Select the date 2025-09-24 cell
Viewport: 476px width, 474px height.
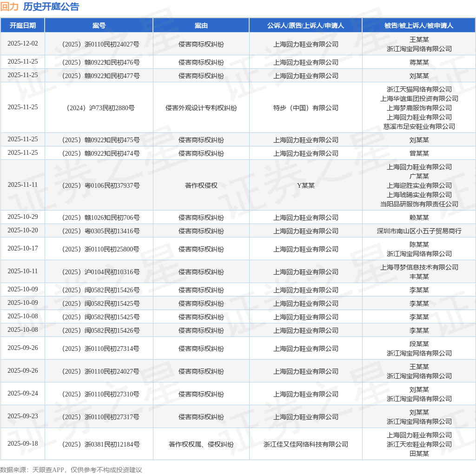(x=23, y=393)
